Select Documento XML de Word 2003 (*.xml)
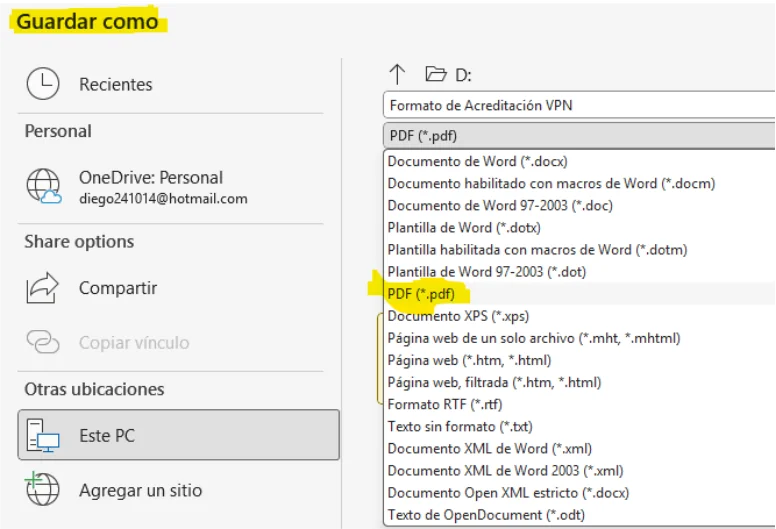This screenshot has height=529, width=776. (x=580, y=471)
